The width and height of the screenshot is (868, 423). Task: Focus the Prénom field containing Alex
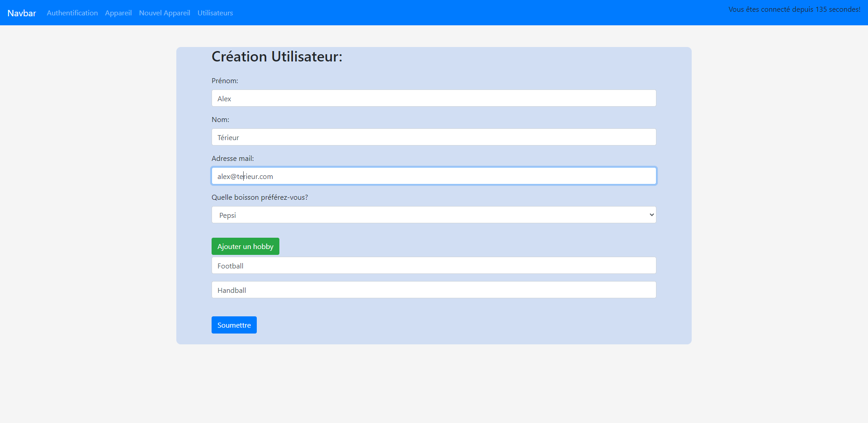[x=434, y=99]
